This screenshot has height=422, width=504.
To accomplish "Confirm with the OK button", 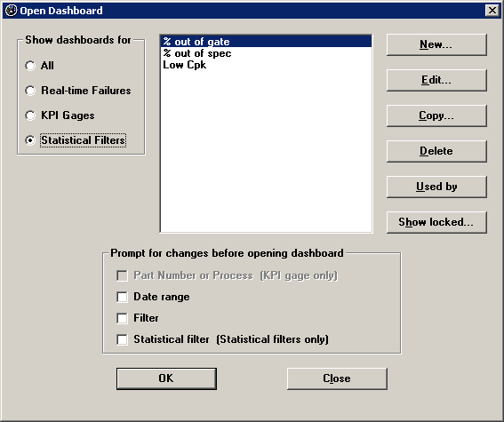I will coord(166,378).
